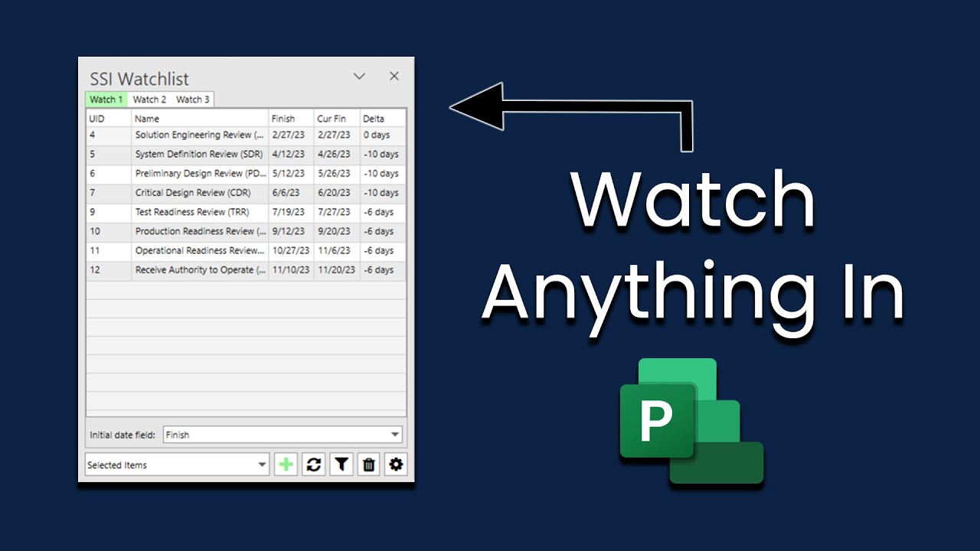Click UID 4 cell

109,135
